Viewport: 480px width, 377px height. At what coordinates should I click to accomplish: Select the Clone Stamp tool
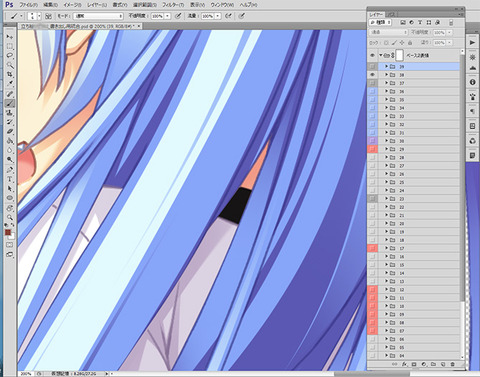tap(10, 113)
